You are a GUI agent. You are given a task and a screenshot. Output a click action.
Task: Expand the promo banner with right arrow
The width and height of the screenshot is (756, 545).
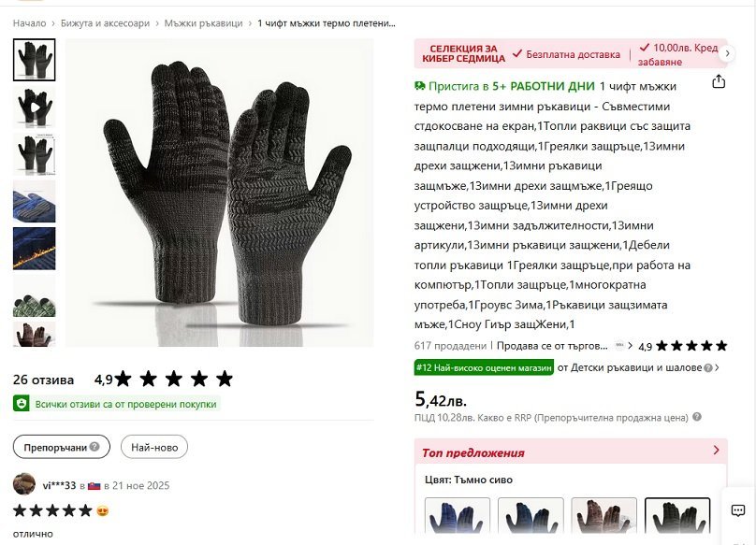pos(727,53)
